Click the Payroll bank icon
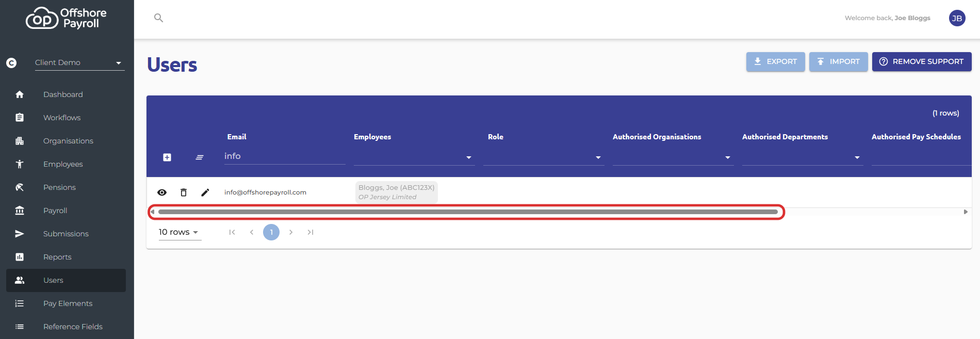Viewport: 980px width, 339px height. [x=20, y=211]
